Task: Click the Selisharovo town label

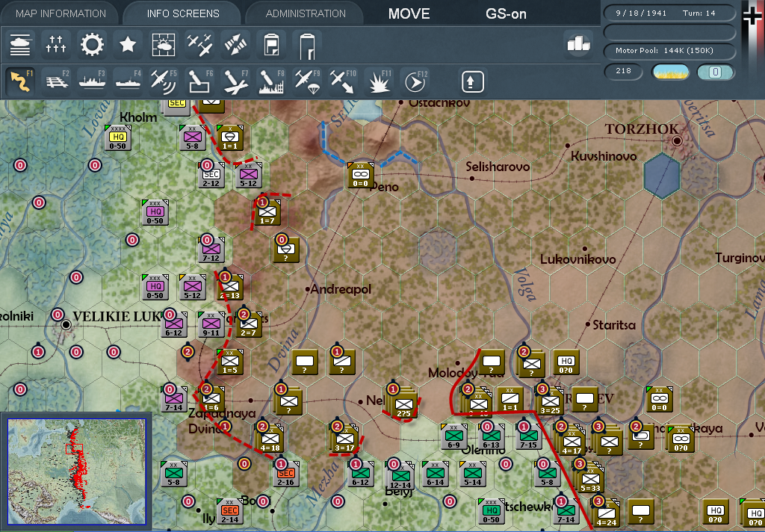Action: pos(498,167)
